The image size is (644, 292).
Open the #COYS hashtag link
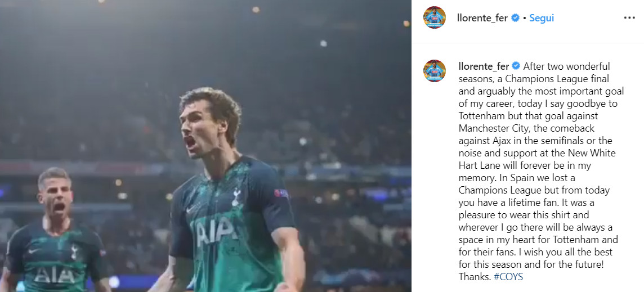click(508, 277)
